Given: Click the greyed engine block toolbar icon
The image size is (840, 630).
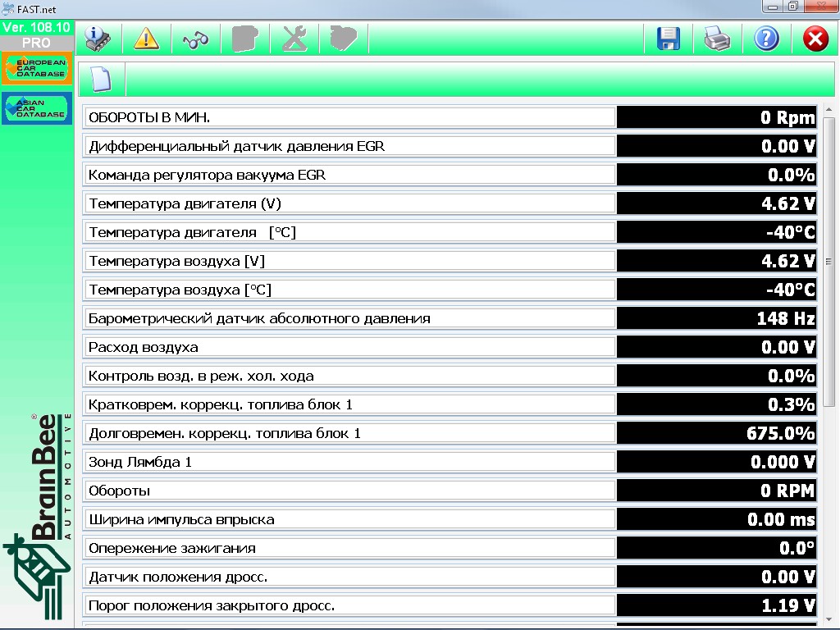Looking at the screenshot, I should coord(244,39).
